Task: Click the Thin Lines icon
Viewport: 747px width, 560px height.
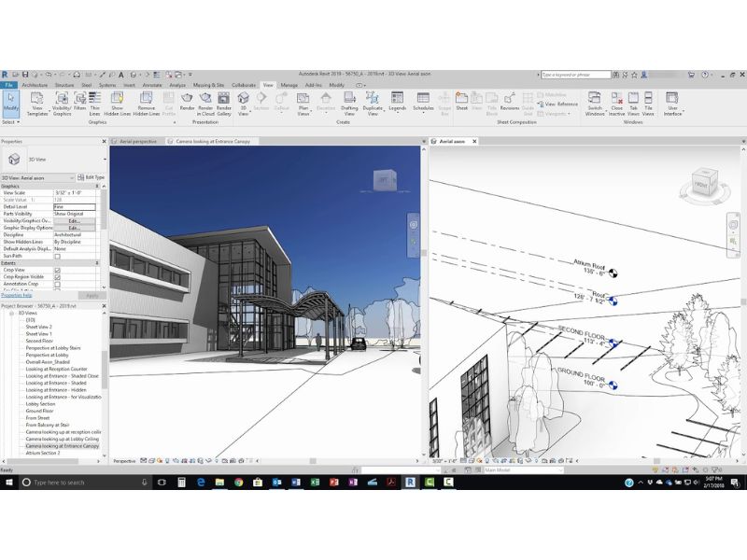Action: coord(94,104)
